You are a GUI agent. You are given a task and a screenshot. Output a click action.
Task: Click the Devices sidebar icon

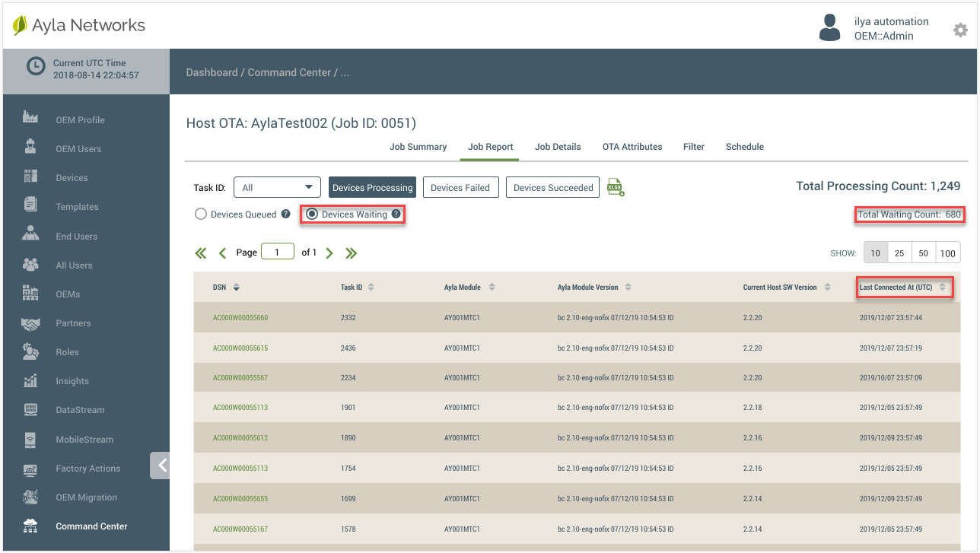(x=30, y=176)
